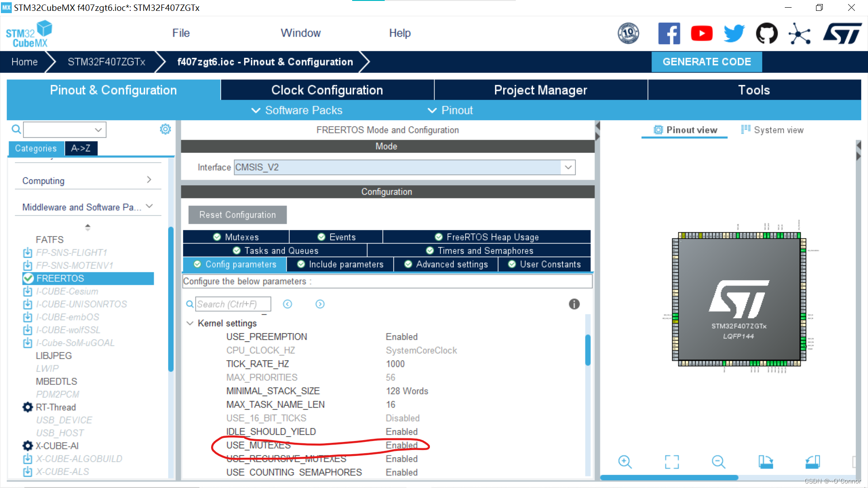
Task: Download the I-CUBE-Cesium pack icon
Action: point(28,291)
